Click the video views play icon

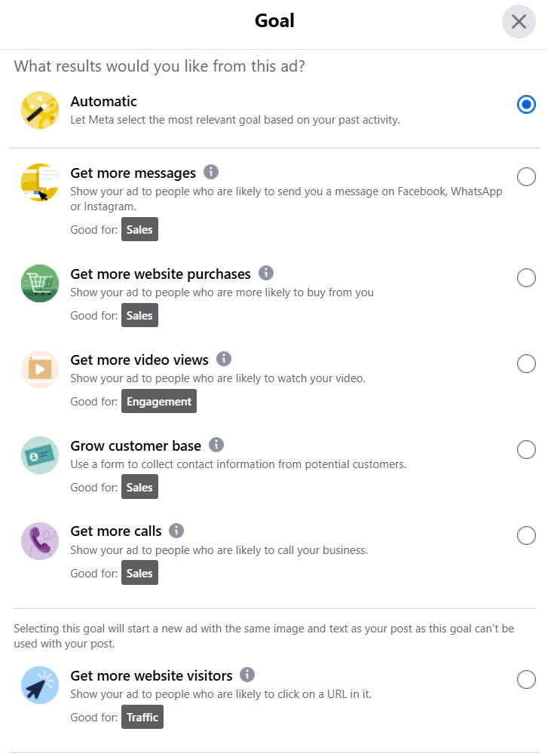[x=40, y=369]
